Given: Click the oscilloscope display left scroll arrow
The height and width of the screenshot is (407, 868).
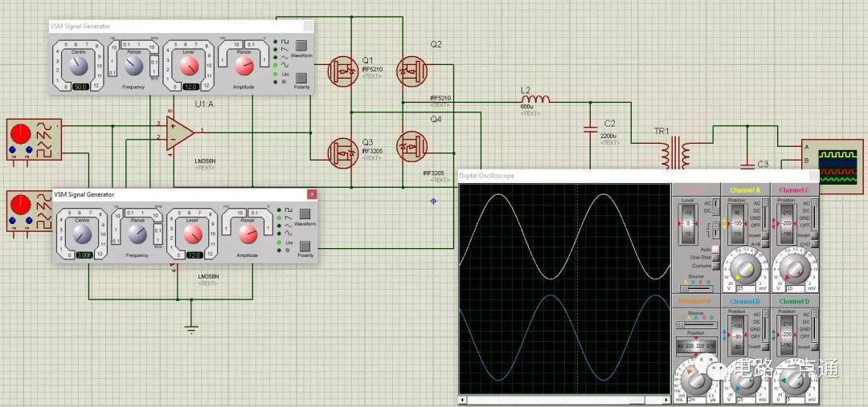Looking at the screenshot, I should pyautogui.click(x=462, y=399).
